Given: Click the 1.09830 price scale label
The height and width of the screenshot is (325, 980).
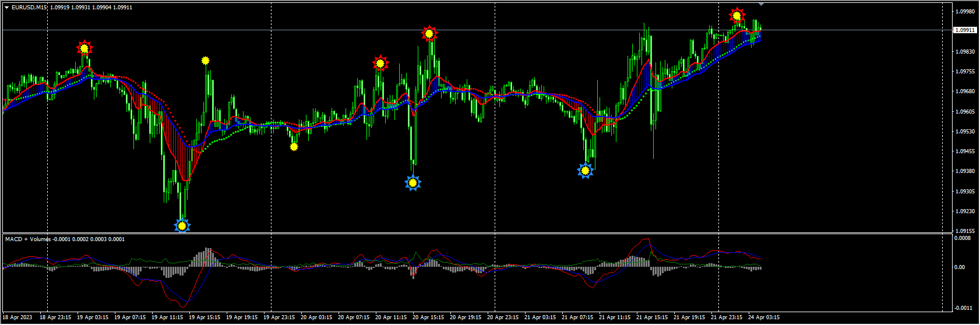Looking at the screenshot, I should [x=965, y=52].
